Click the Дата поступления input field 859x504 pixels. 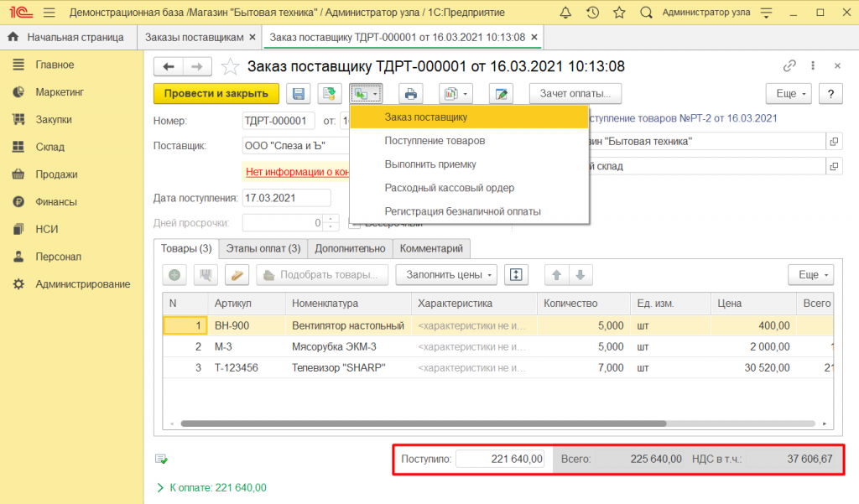(285, 199)
